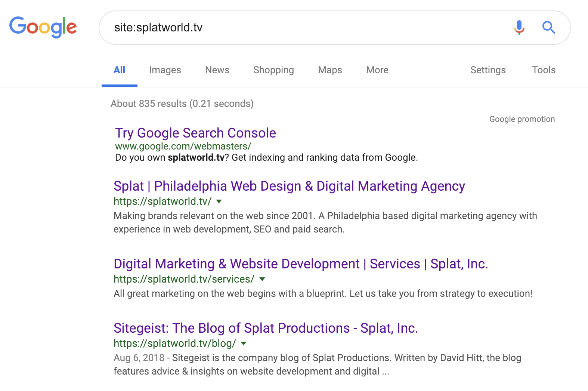Image resolution: width=588 pixels, height=391 pixels.
Task: Open Digital Marketing & Website Development result
Action: 300,264
